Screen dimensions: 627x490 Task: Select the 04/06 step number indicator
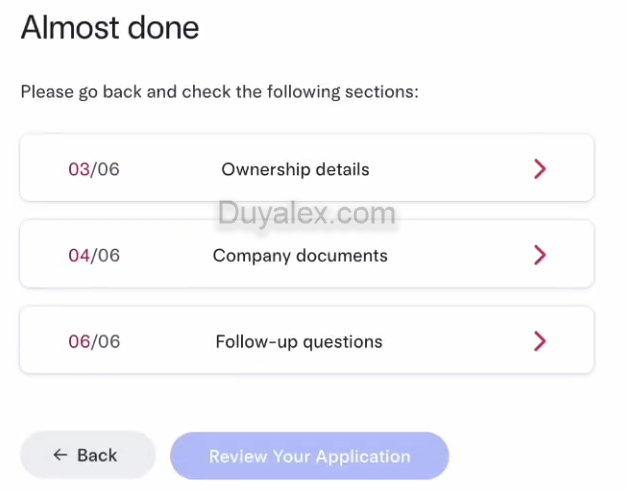pos(93,255)
